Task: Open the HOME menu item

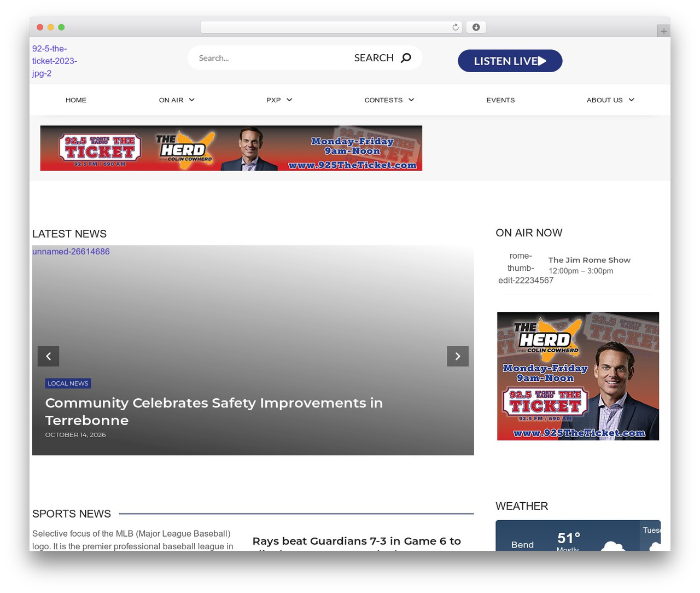Action: pos(76,100)
